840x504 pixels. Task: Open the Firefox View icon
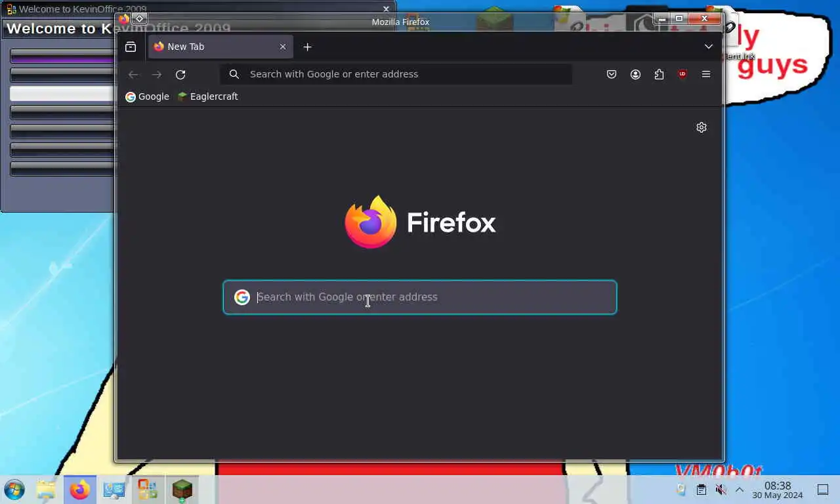tap(131, 47)
